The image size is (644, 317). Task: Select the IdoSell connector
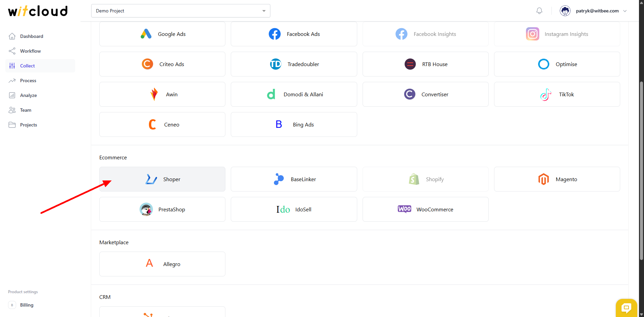point(294,209)
